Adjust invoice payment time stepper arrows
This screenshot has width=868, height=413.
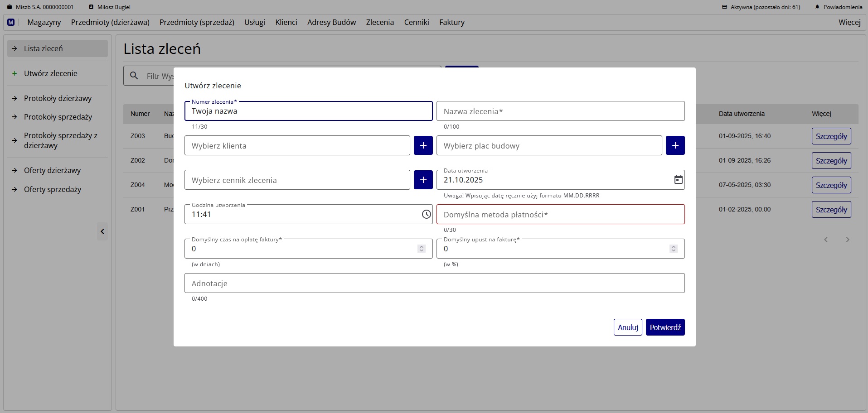[x=421, y=249]
